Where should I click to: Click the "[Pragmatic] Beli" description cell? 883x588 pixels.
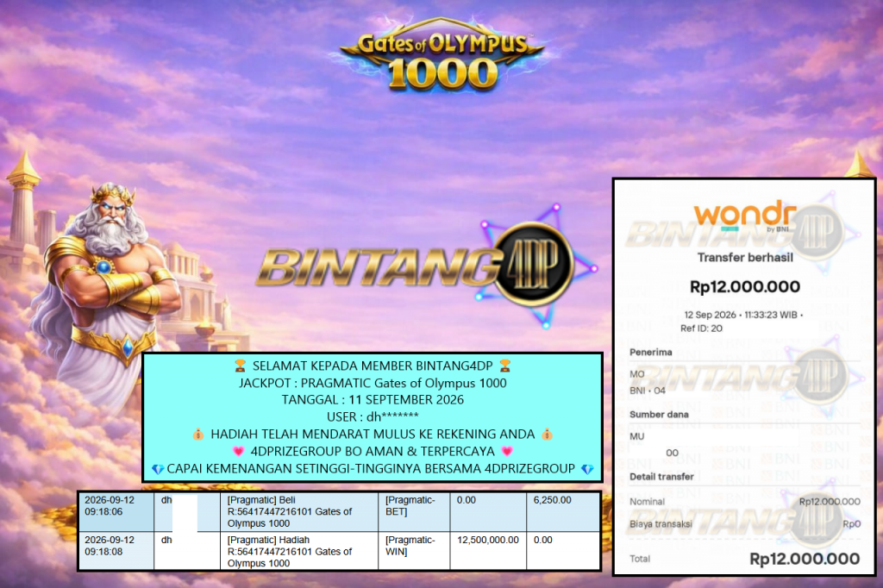coord(299,511)
